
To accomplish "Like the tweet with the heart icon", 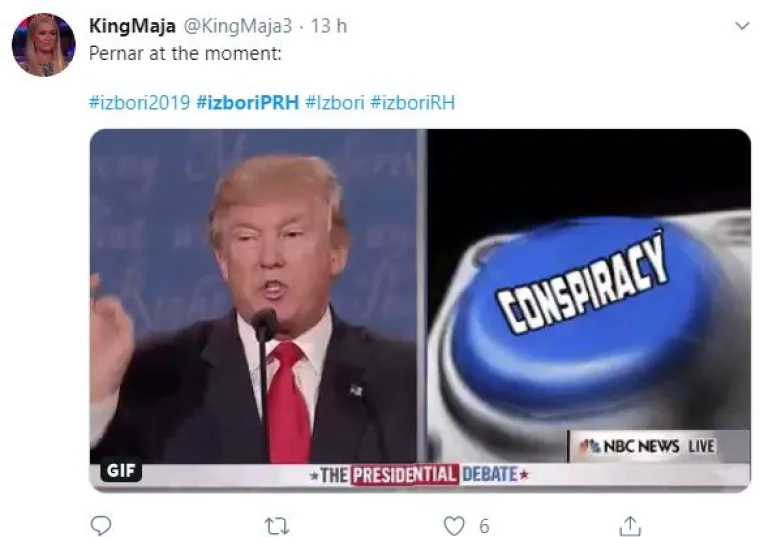I will (454, 526).
